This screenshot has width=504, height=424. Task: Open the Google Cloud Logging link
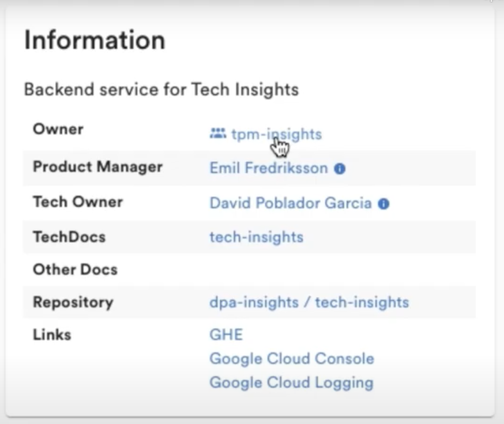point(291,382)
